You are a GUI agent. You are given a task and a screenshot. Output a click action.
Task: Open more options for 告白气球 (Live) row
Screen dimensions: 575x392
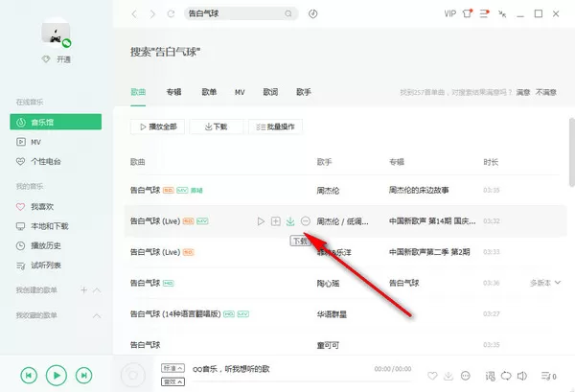click(306, 221)
